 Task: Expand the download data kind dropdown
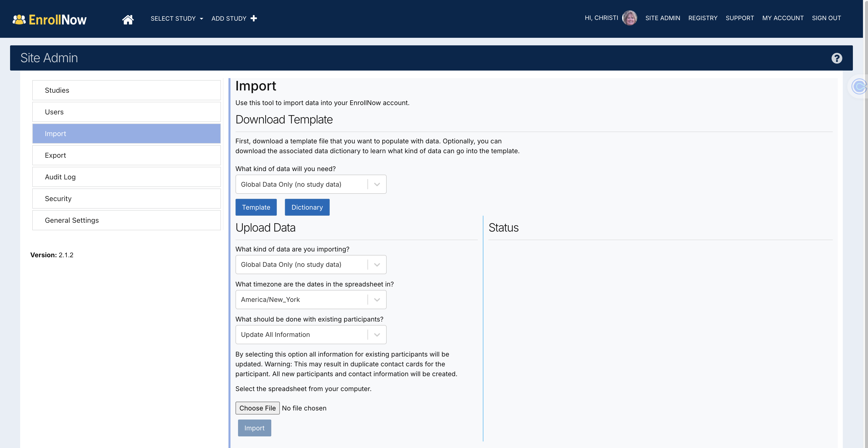pyautogui.click(x=310, y=184)
